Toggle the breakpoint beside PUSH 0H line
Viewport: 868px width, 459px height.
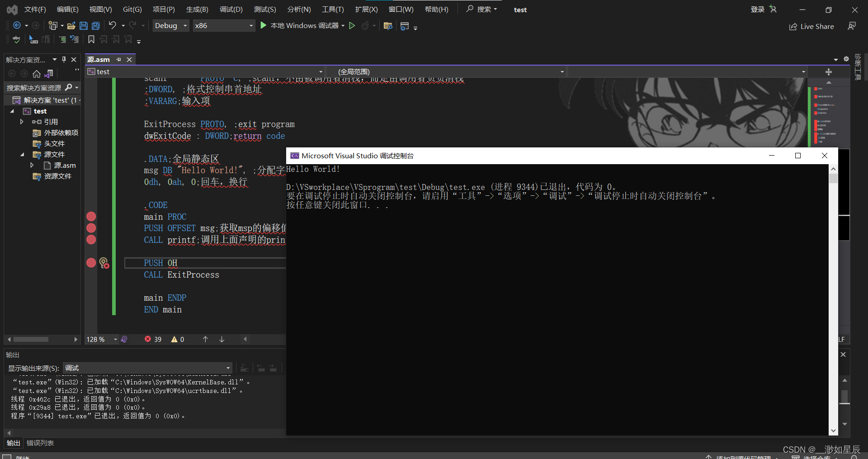tap(91, 263)
